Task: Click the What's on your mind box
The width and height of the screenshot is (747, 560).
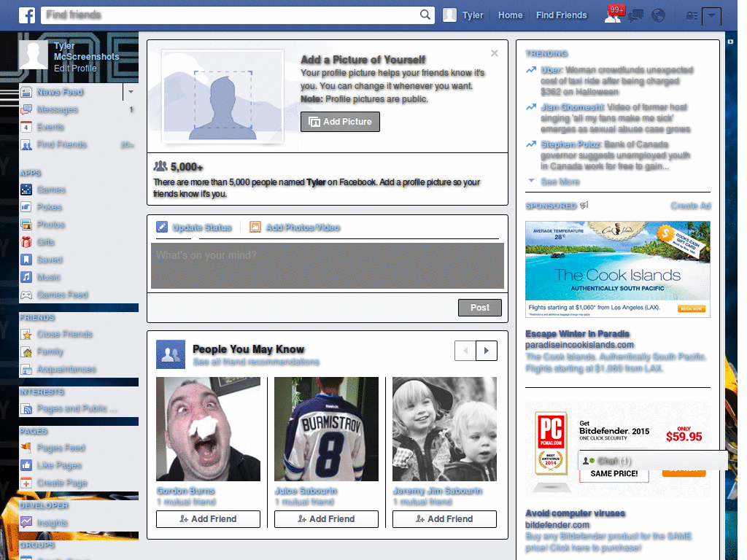Action: (328, 265)
